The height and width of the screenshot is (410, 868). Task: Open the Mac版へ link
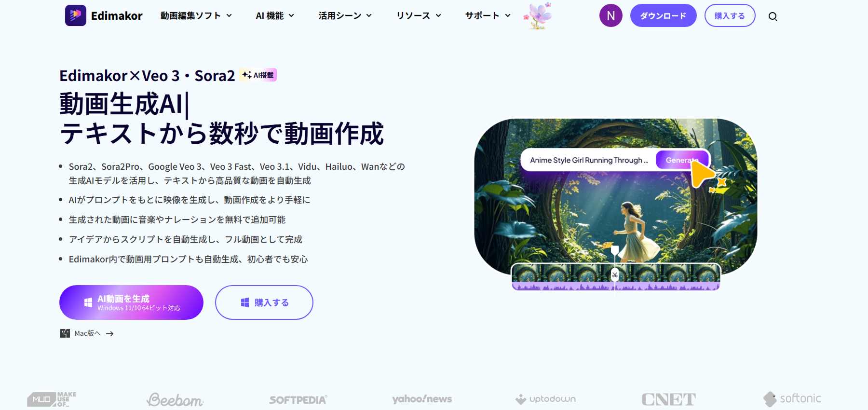[x=87, y=333]
